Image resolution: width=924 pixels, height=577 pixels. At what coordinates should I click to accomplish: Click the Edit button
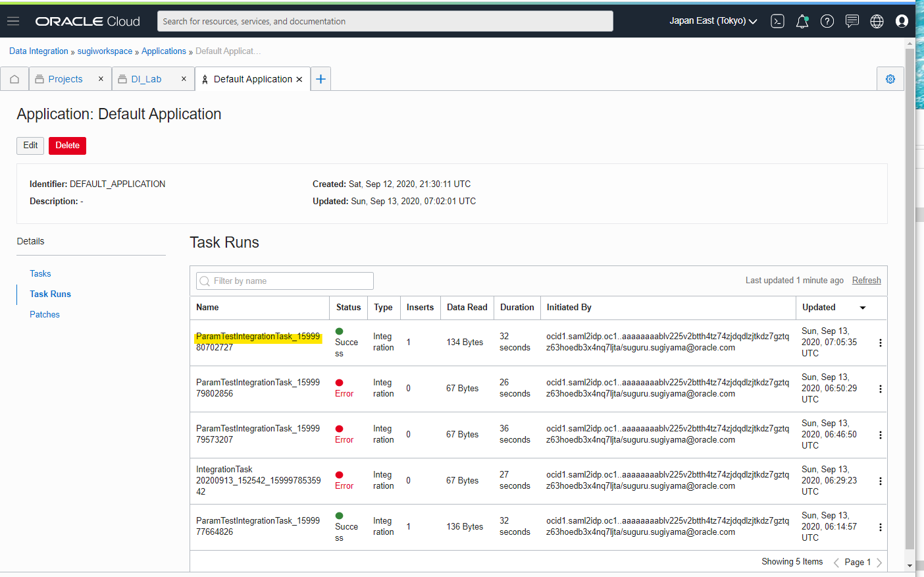tap(30, 146)
